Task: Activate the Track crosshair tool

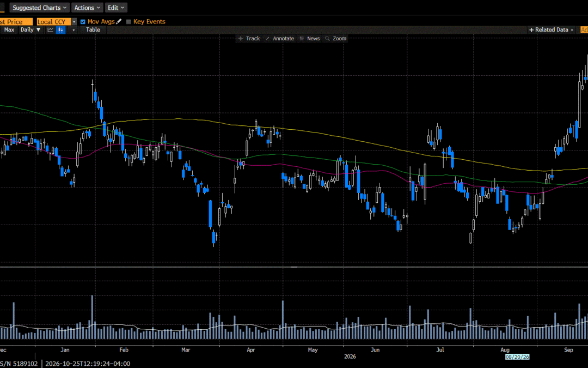Action: coord(249,38)
